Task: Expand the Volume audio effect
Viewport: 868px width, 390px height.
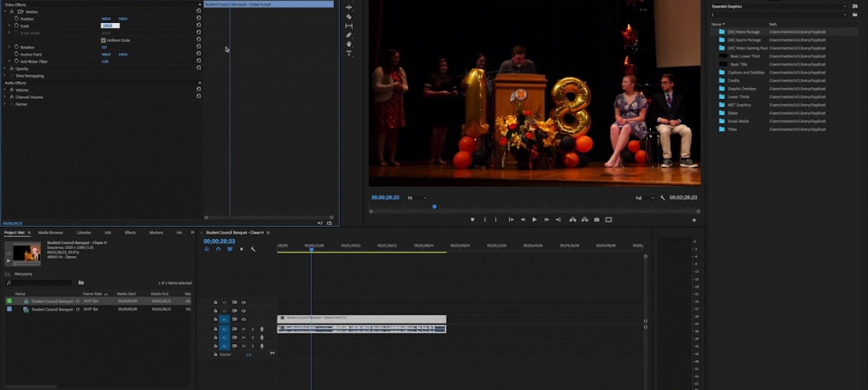Action: click(x=5, y=90)
